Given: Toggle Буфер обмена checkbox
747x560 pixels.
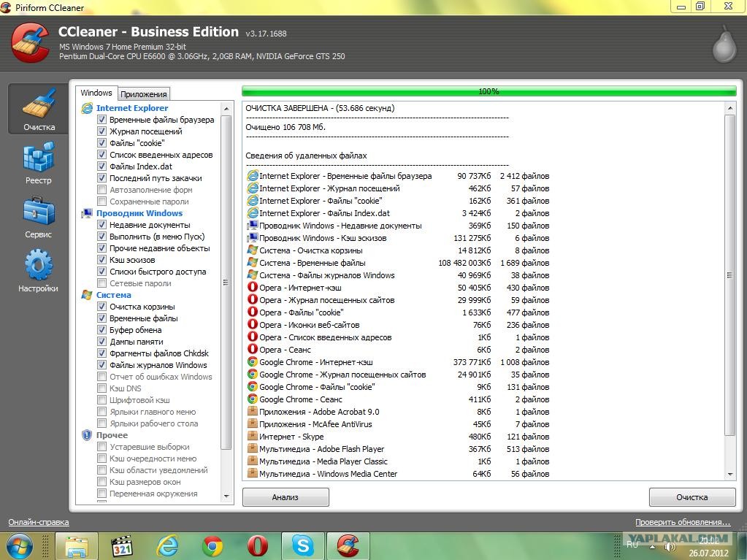Looking at the screenshot, I should [x=101, y=329].
